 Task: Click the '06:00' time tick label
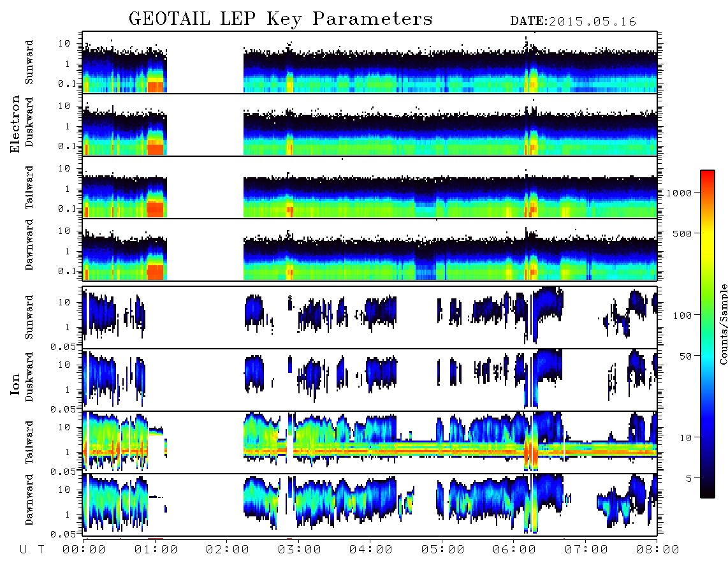[x=514, y=550]
